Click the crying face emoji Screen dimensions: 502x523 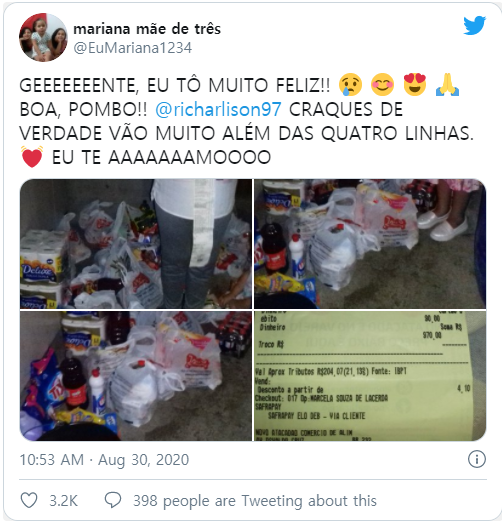[350, 85]
